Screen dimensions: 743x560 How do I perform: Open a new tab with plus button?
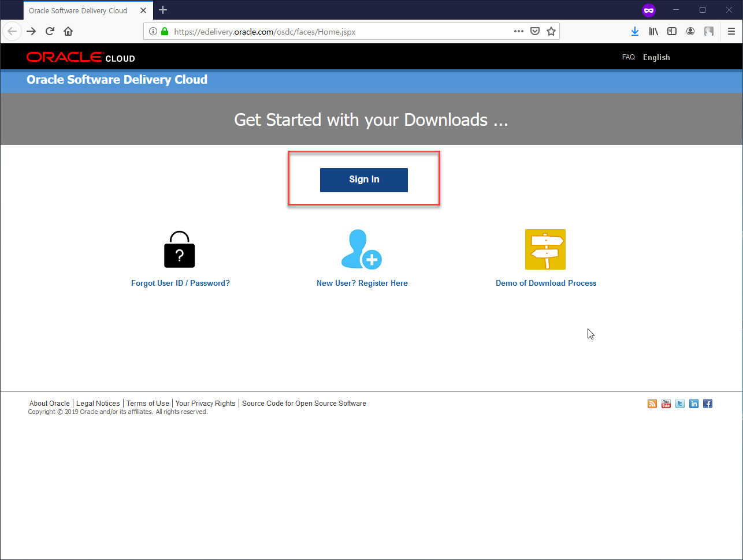pos(163,10)
